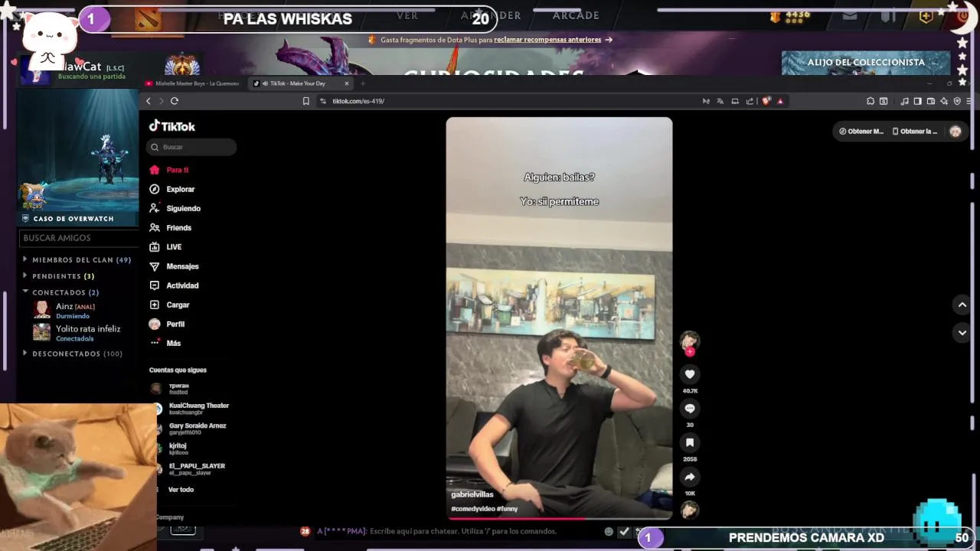This screenshot has width=980, height=551.
Task: Open Mensajes in TikTok sidebar
Action: pyautogui.click(x=174, y=266)
